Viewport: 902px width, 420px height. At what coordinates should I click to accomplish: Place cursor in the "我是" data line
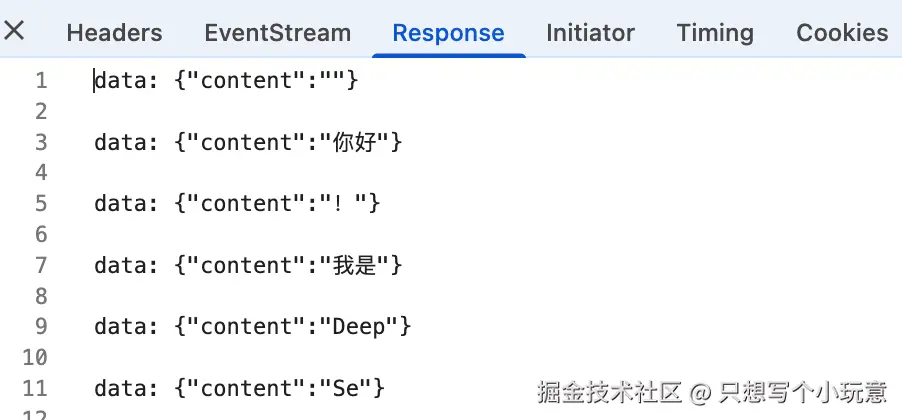[248, 265]
